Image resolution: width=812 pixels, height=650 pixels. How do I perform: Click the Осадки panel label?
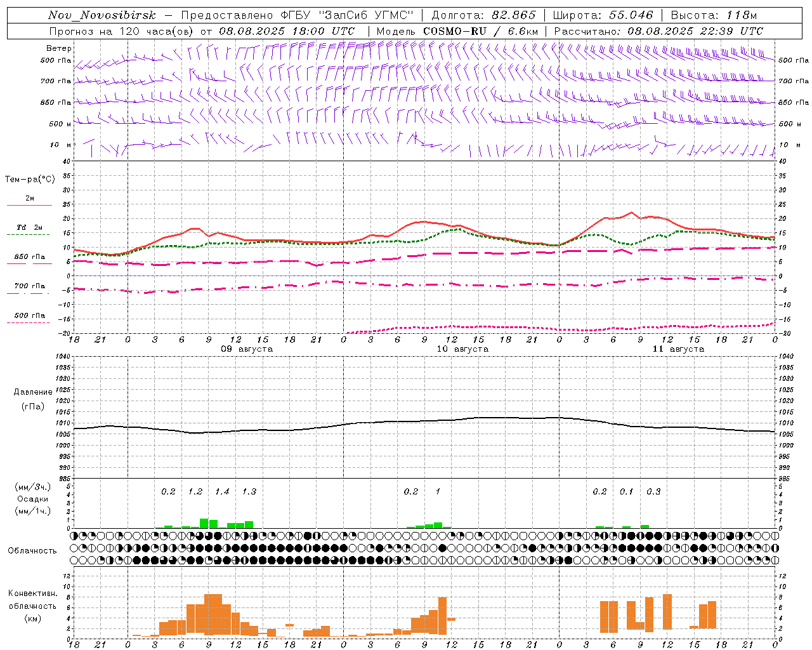click(32, 499)
